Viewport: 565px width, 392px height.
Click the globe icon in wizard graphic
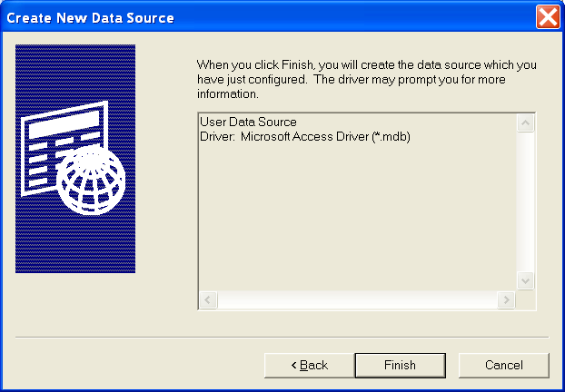tap(91, 180)
